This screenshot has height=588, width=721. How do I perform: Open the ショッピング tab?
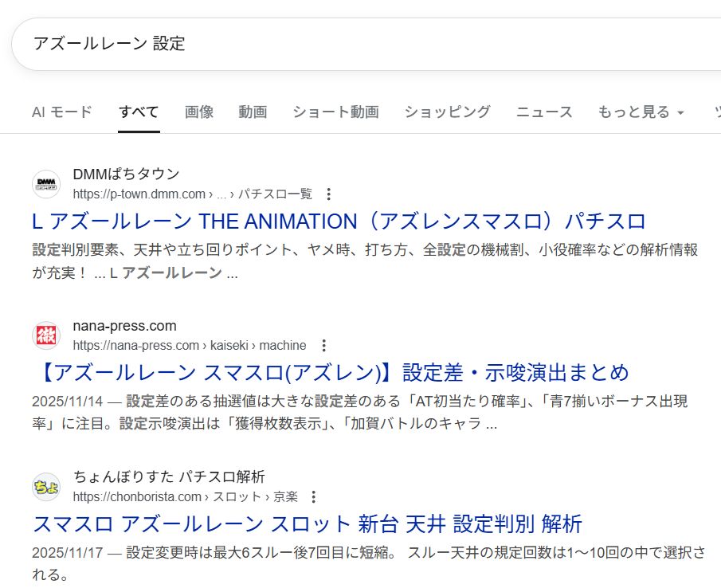[x=447, y=112]
